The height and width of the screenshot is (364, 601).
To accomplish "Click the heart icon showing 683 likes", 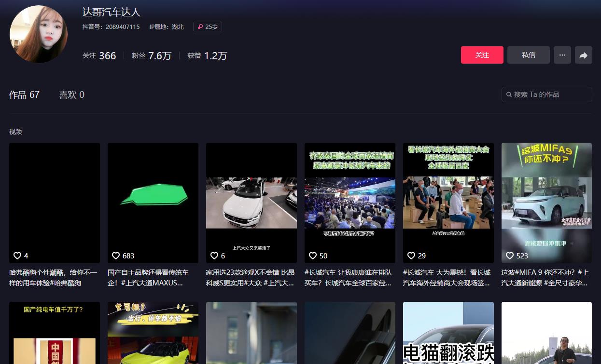I will [x=116, y=256].
